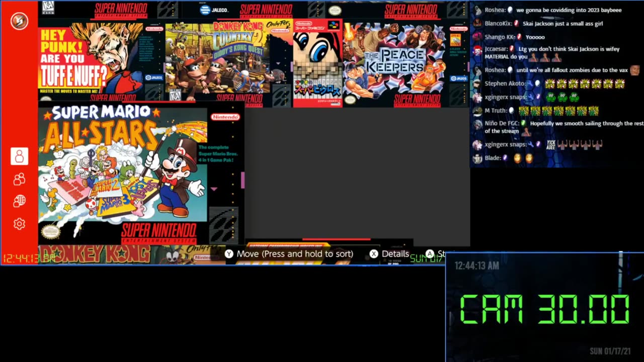Select the Samus helmet user icon
The height and width of the screenshot is (362, 644).
coord(19,21)
